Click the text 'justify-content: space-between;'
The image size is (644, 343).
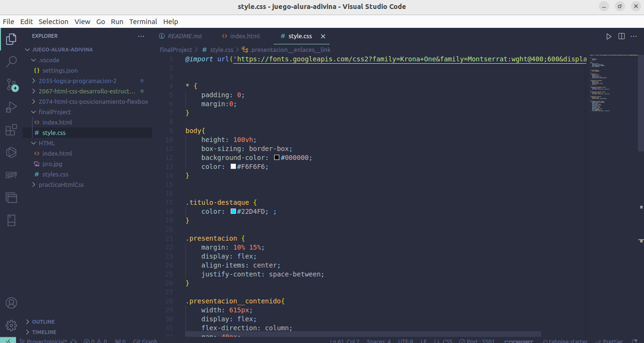coord(263,274)
